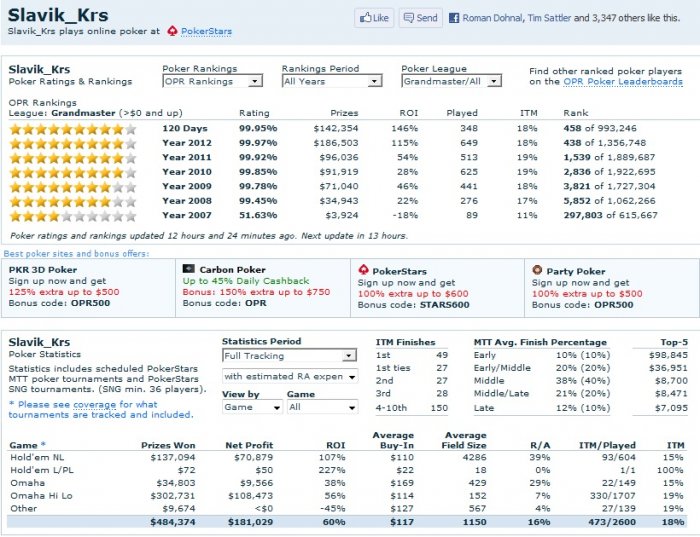
Task: Click the Rating column header
Action: tap(254, 113)
